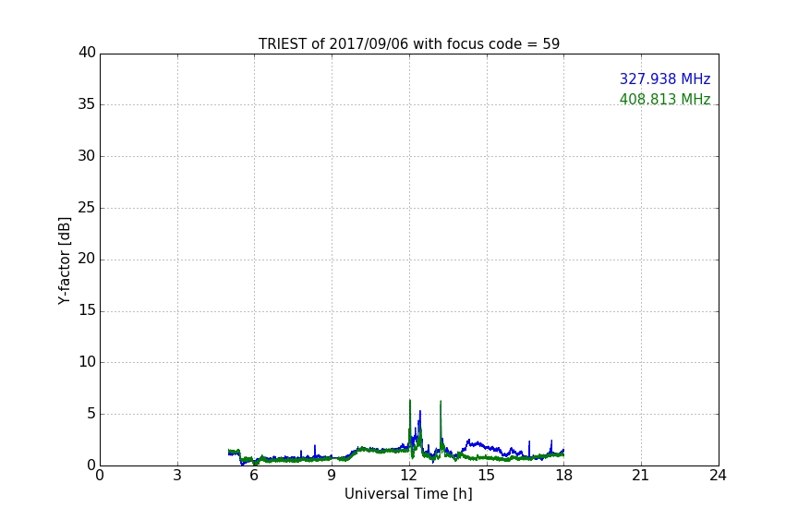Click the green spike peak at 12 hours
Viewport: 798px width, 532px height.
pyautogui.click(x=410, y=401)
